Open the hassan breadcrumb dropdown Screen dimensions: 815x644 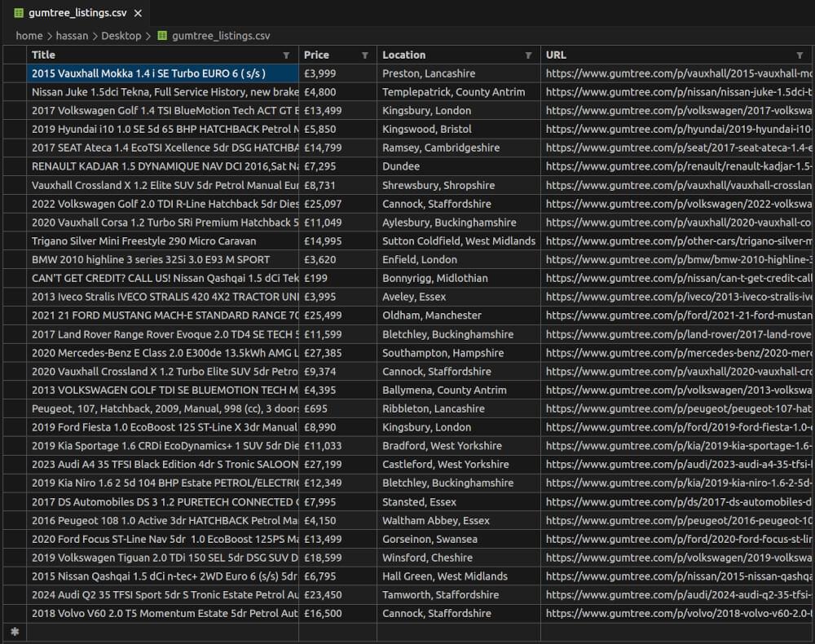point(73,36)
